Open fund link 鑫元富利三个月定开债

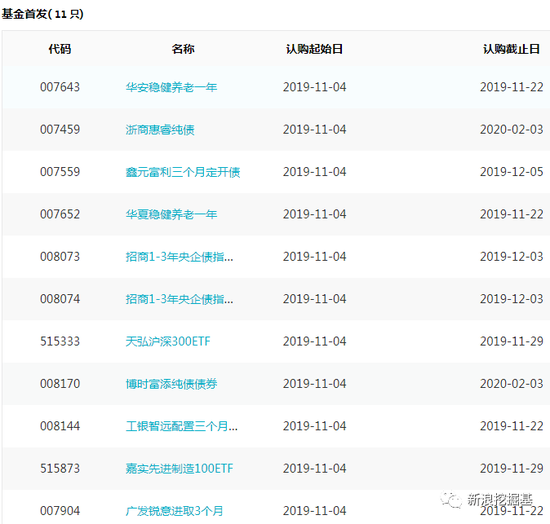(183, 172)
